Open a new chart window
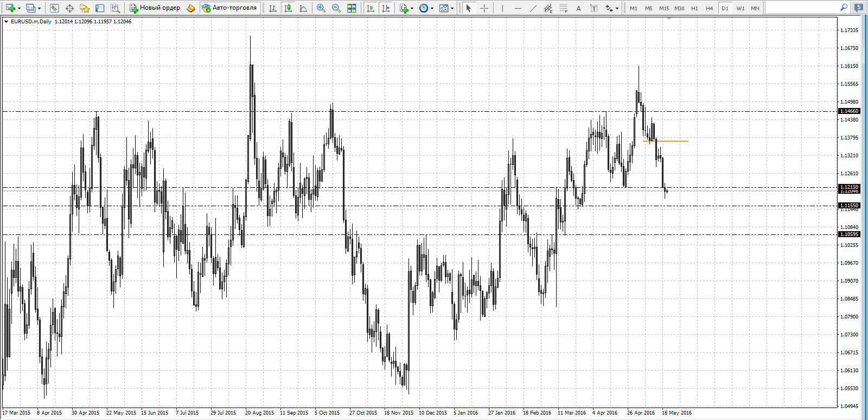 pos(10,8)
